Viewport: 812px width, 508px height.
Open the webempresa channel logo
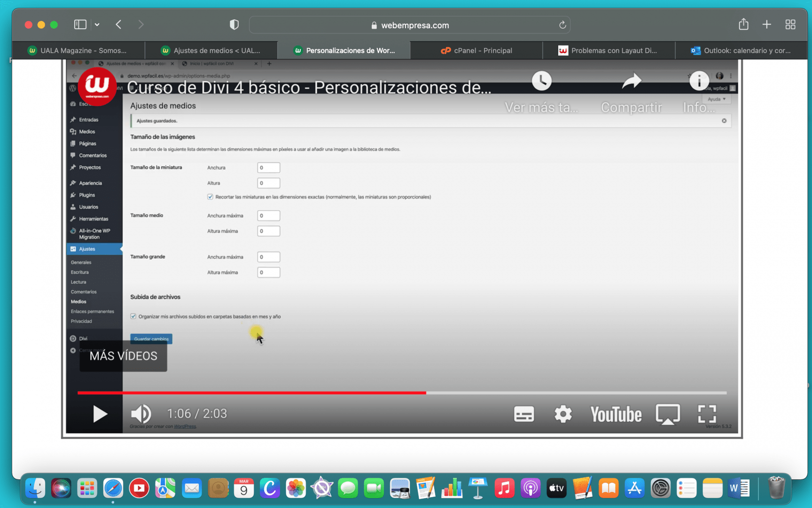point(97,86)
